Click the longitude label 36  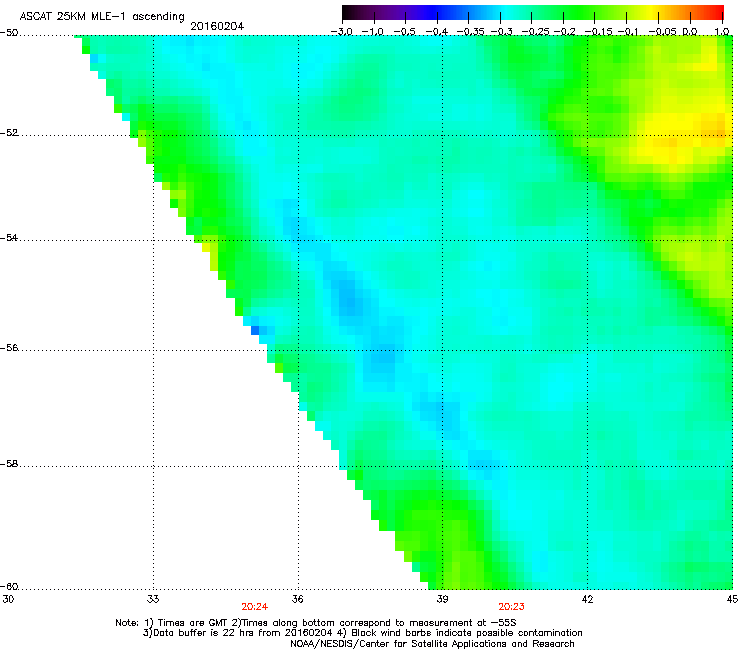coord(297,599)
